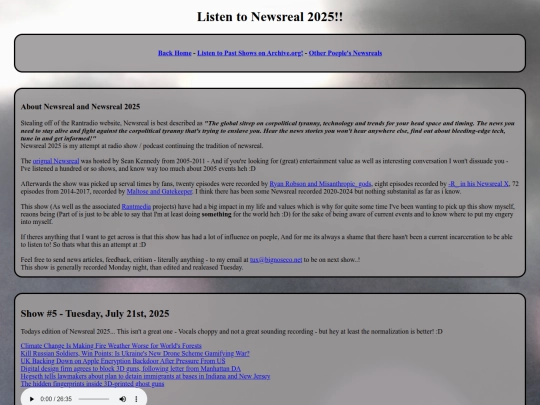Mute the audio player volume

[x=123, y=399]
